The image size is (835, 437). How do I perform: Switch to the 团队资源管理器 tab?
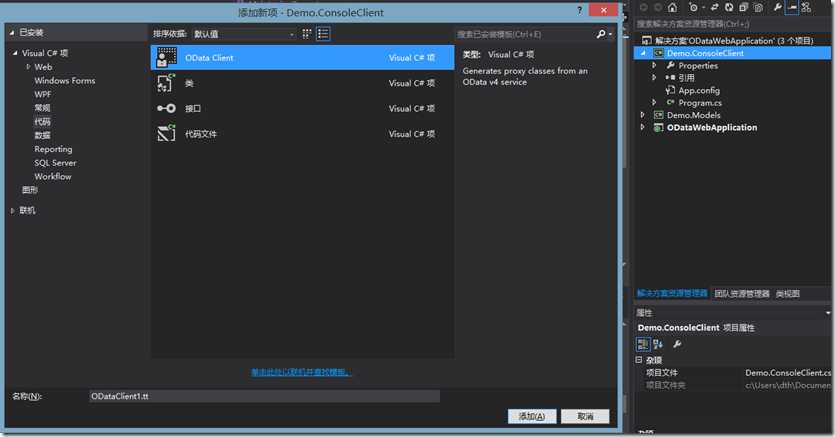pyautogui.click(x=742, y=293)
